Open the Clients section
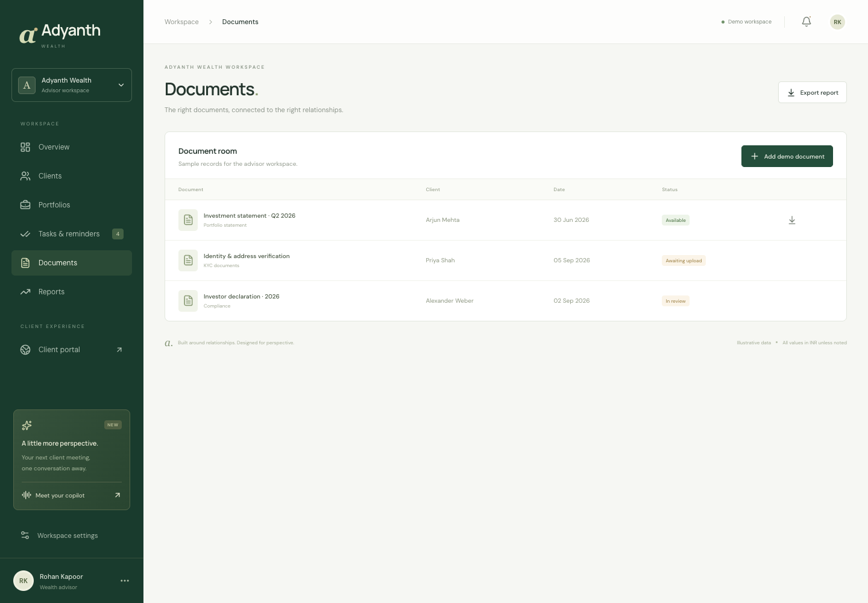The width and height of the screenshot is (868, 603). point(72,176)
